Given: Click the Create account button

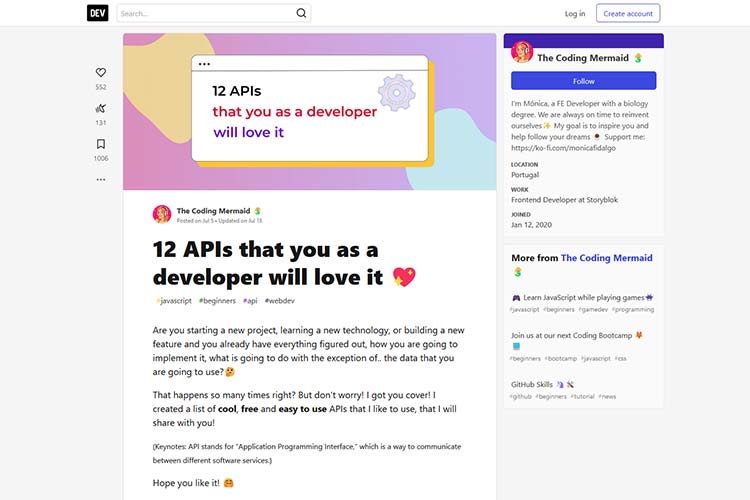Looking at the screenshot, I should tap(628, 13).
